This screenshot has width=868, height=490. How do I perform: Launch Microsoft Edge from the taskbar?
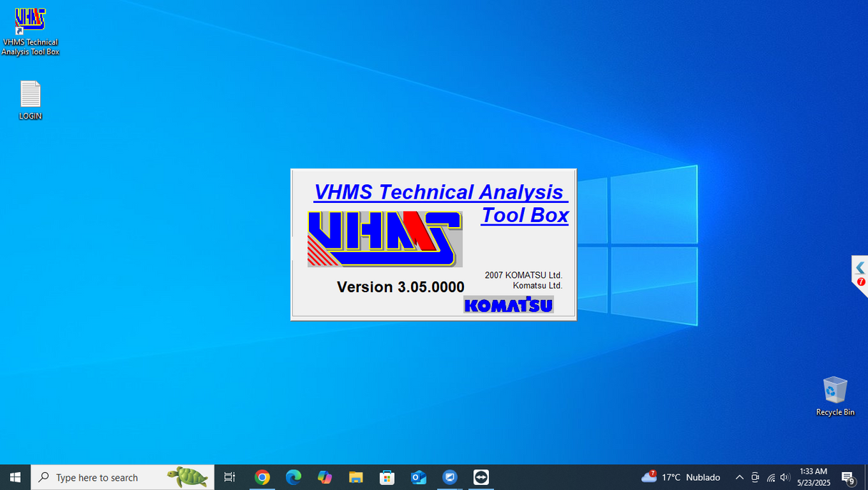pos(293,477)
